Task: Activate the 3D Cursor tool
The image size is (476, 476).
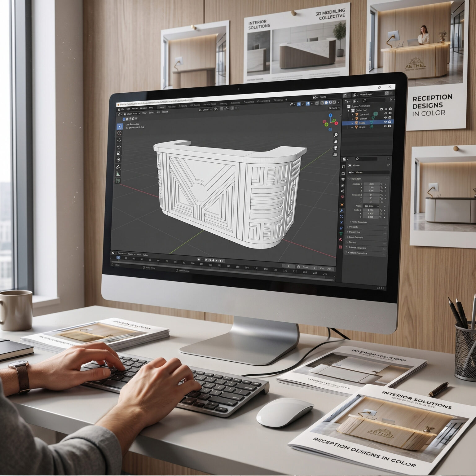Action: click(x=119, y=133)
